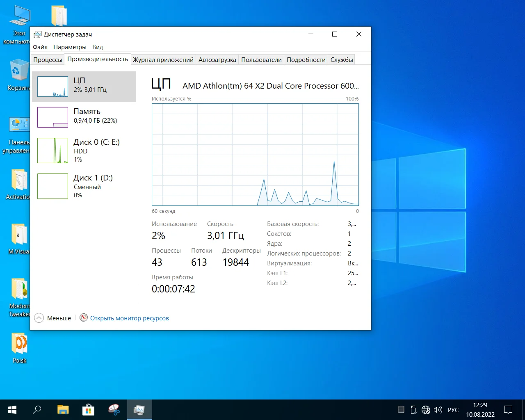Screen dimensions: 525x420
Task: Open the Вид menu
Action: (98, 47)
